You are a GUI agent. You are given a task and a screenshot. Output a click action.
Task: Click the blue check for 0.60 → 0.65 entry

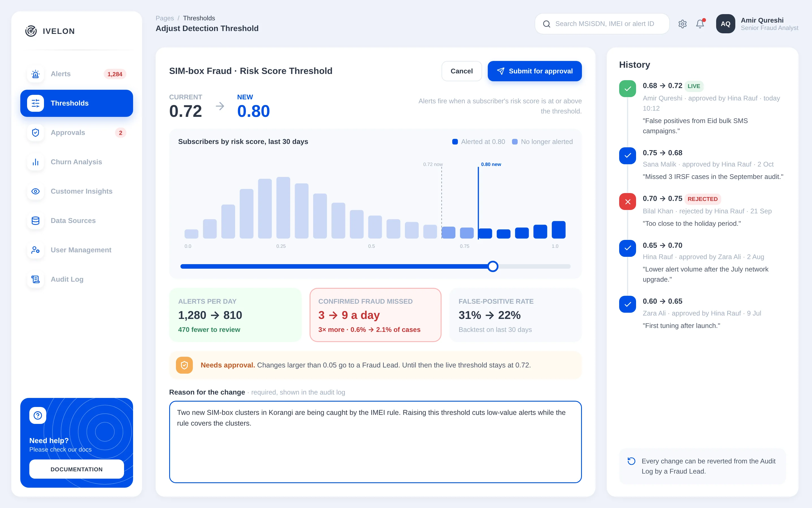(627, 305)
